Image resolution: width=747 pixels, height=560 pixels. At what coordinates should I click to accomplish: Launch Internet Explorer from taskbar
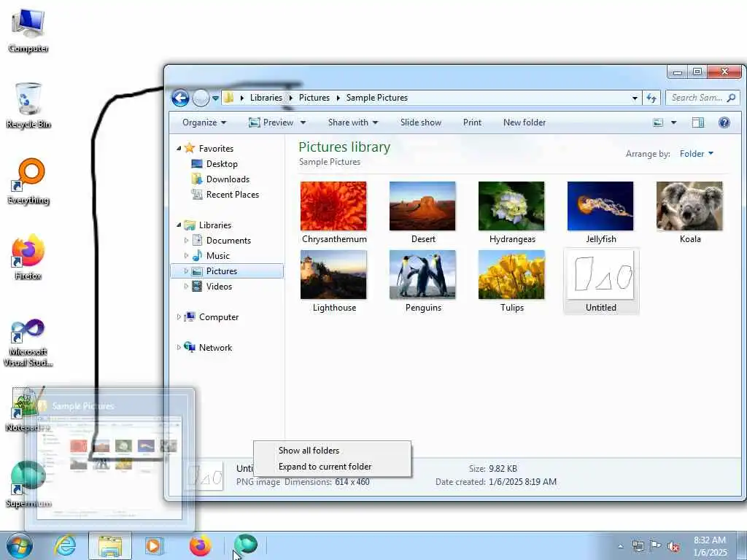tap(65, 545)
